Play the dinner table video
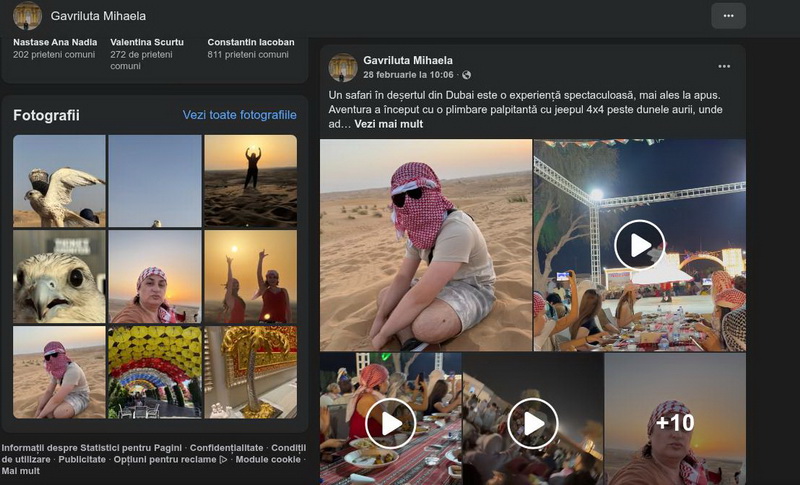 click(391, 423)
